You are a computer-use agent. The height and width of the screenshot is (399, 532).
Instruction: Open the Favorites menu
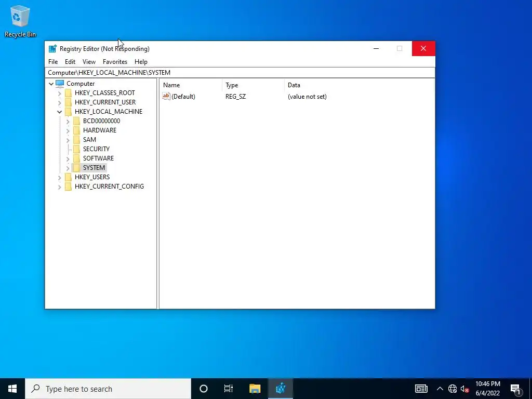click(x=115, y=62)
